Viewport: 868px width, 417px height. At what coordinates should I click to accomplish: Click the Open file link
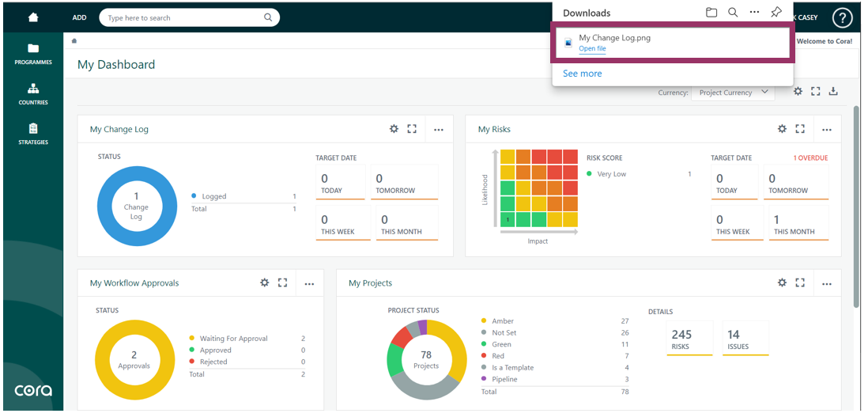click(x=592, y=49)
